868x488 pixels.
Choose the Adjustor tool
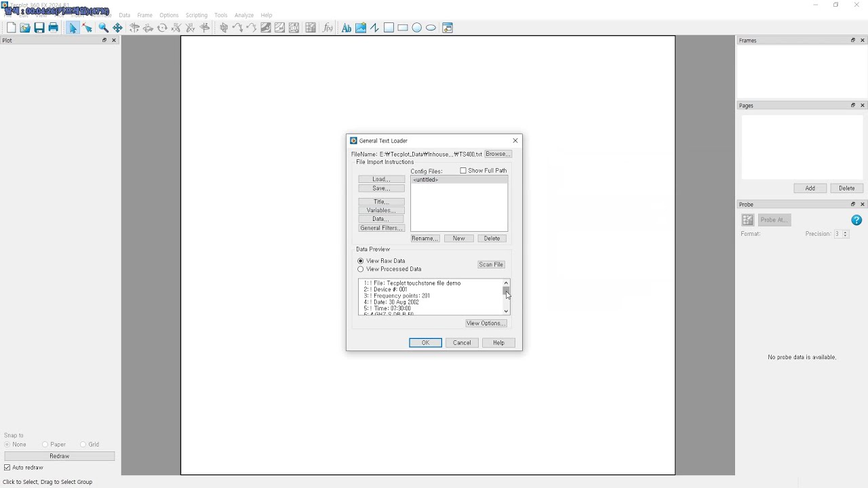[x=87, y=28]
